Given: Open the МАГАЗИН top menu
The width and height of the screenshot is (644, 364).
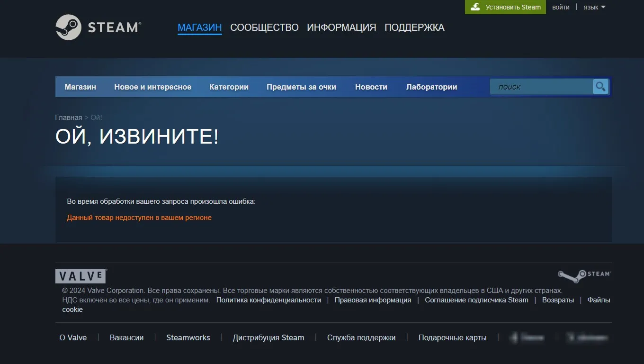Looking at the screenshot, I should coord(200,27).
